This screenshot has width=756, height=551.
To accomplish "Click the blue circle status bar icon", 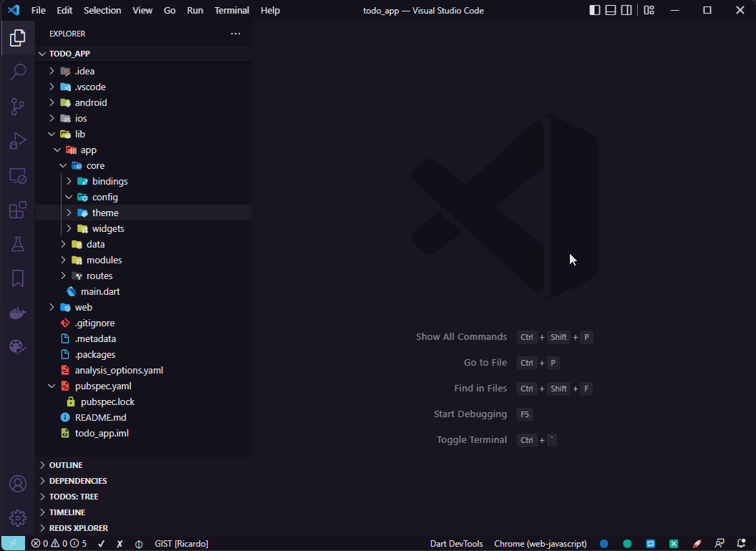I will tap(604, 543).
